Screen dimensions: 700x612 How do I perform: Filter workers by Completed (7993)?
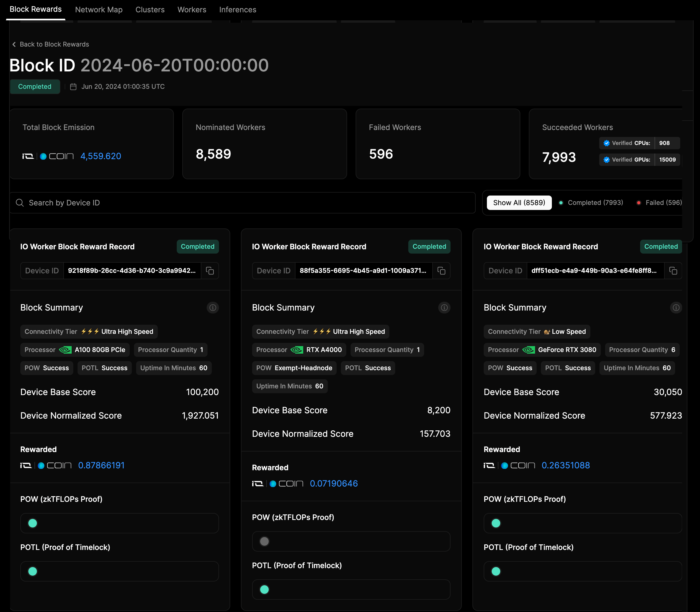[591, 203]
